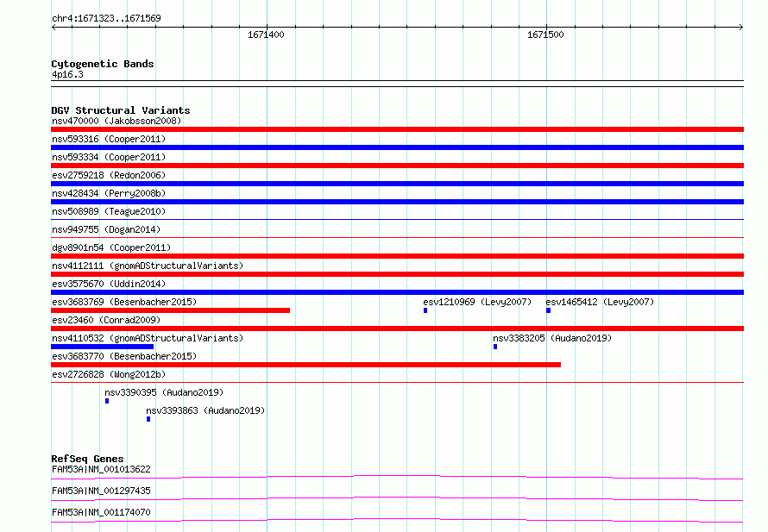Click the DGV Structural Variants track title

click(x=121, y=110)
